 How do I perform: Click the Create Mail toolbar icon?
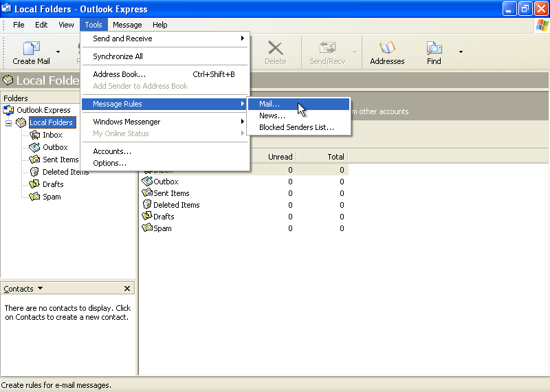[32, 48]
